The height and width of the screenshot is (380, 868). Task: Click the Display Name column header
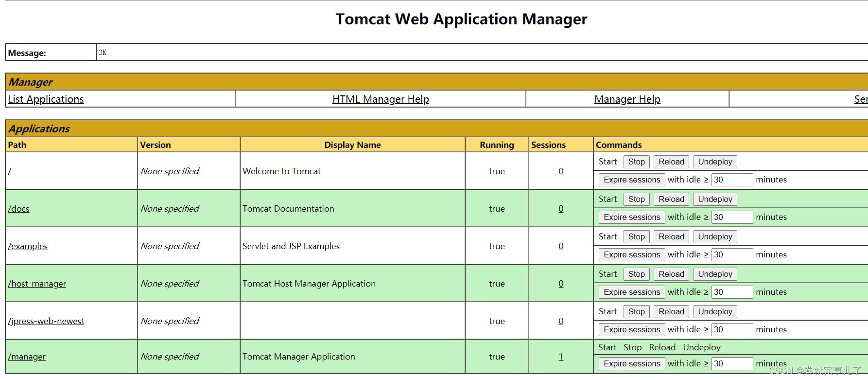(352, 145)
